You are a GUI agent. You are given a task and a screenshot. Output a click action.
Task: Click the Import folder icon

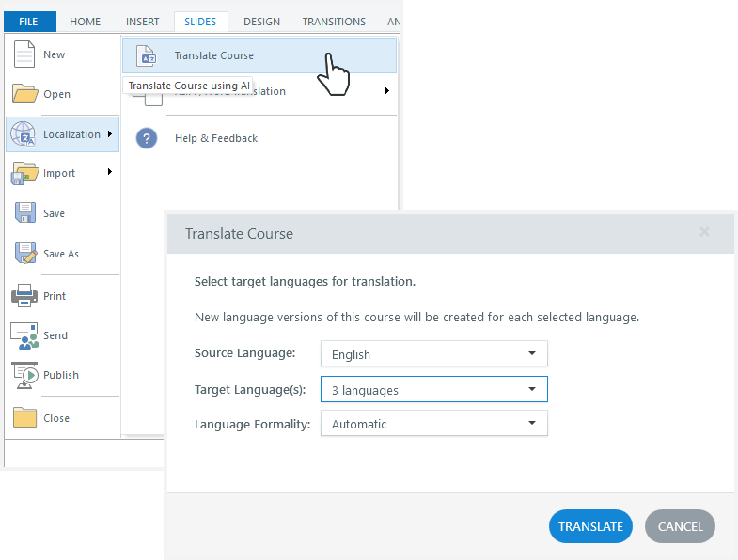pos(24,173)
